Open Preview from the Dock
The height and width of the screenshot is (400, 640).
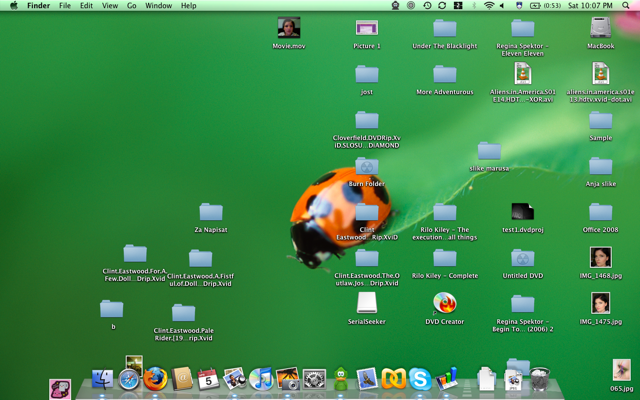click(x=235, y=378)
